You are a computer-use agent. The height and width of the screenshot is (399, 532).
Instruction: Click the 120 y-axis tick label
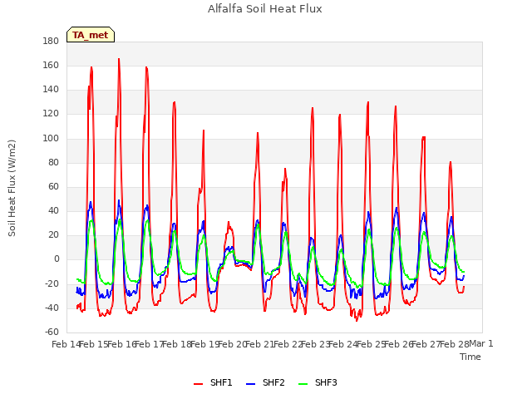(51, 114)
